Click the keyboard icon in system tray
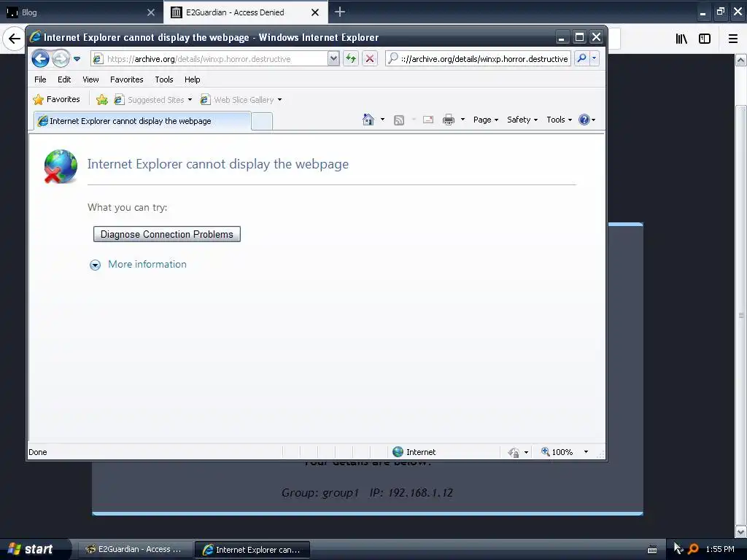This screenshot has width=747, height=560. pos(652,550)
